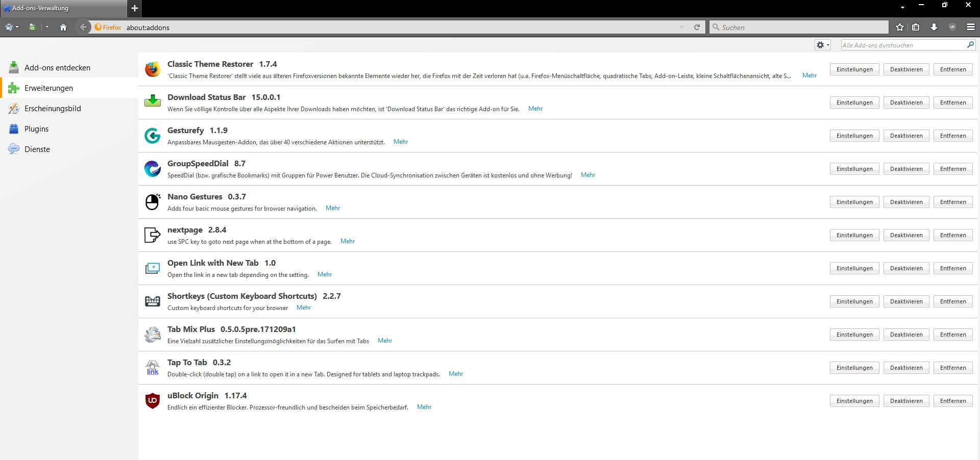The image size is (980, 460).
Task: Click the Back arrow button
Action: (83, 28)
